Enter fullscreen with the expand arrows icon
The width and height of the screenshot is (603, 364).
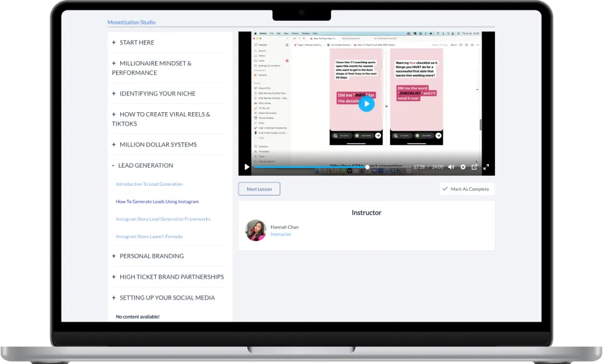[x=486, y=167]
